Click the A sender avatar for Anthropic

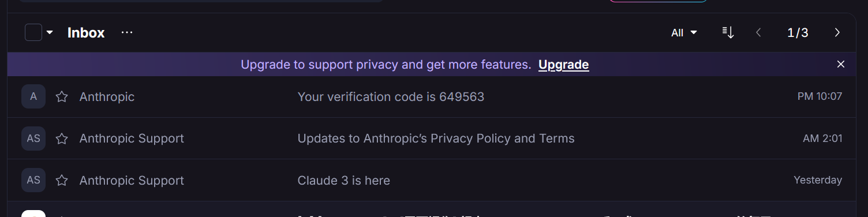(x=33, y=96)
